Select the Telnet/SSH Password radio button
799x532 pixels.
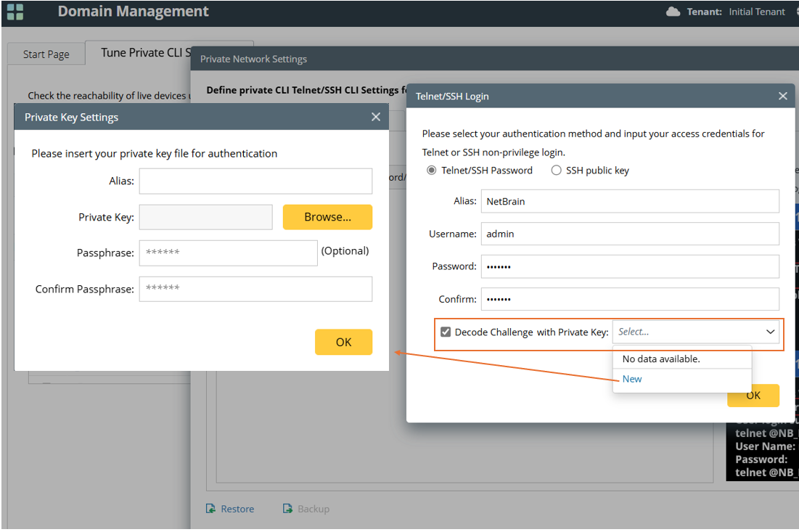(x=433, y=171)
